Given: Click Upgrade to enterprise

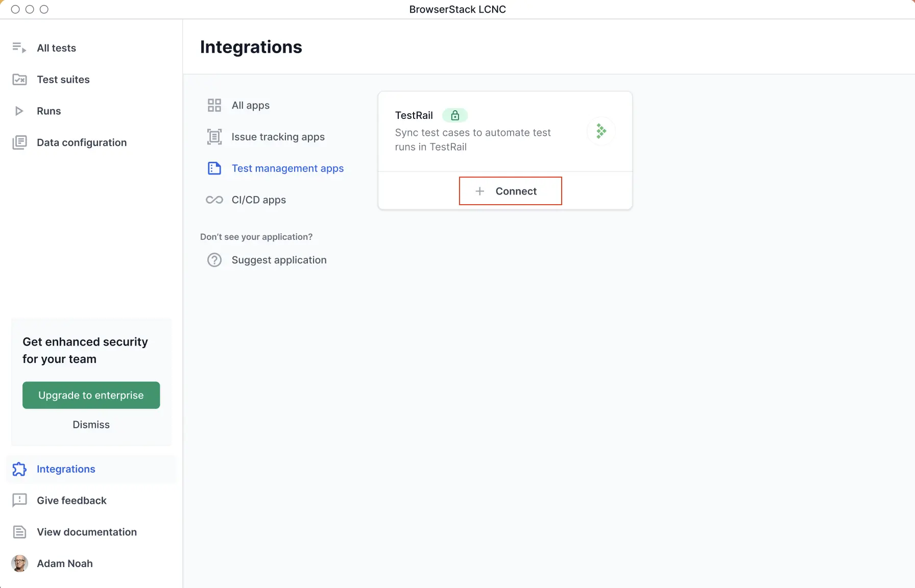Looking at the screenshot, I should pyautogui.click(x=91, y=395).
